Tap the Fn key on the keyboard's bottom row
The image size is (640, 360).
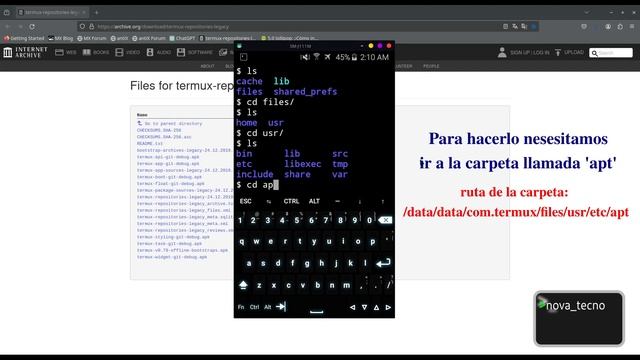(x=241, y=307)
